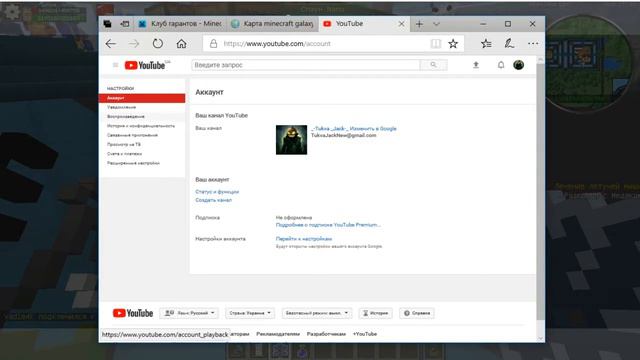Click the channel avatar thumbnail
The width and height of the screenshot is (640, 360).
click(291, 140)
